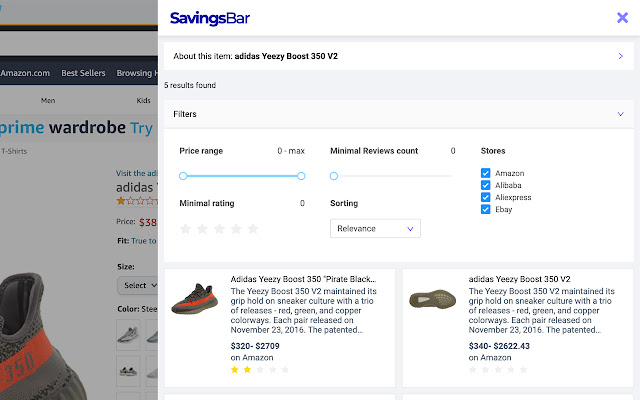Select Kids category on Amazon page
The height and width of the screenshot is (400, 640).
coord(143,100)
